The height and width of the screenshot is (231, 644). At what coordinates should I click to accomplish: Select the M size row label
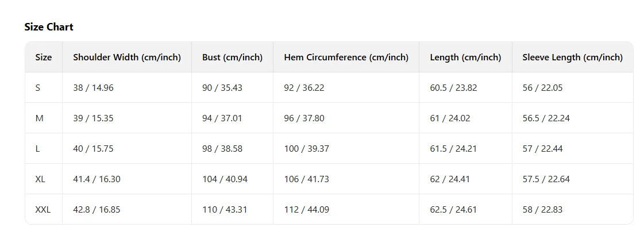(40, 118)
